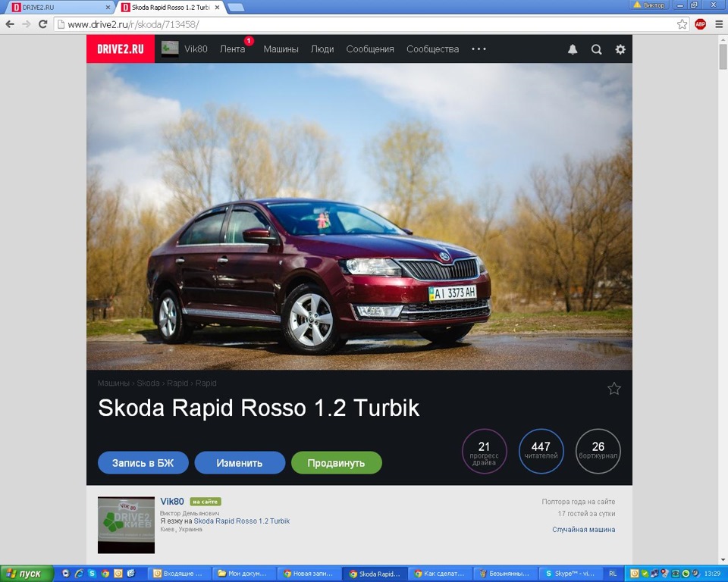Click the Изменить button

pos(240,463)
